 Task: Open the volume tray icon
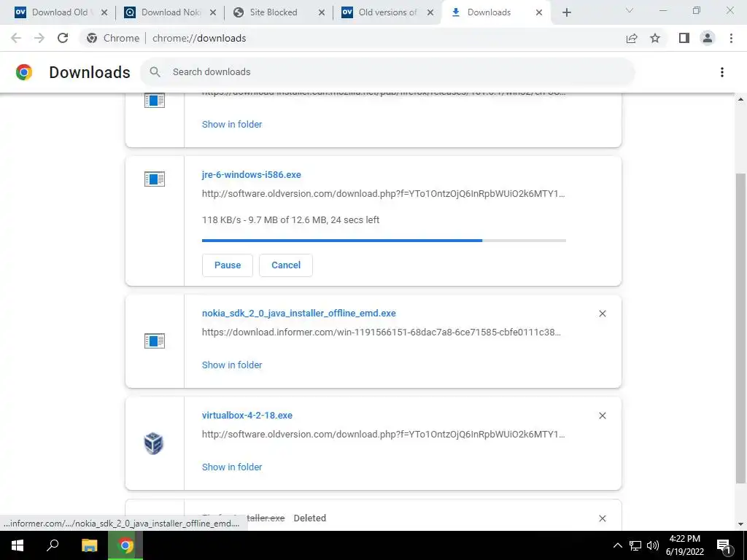pyautogui.click(x=653, y=545)
